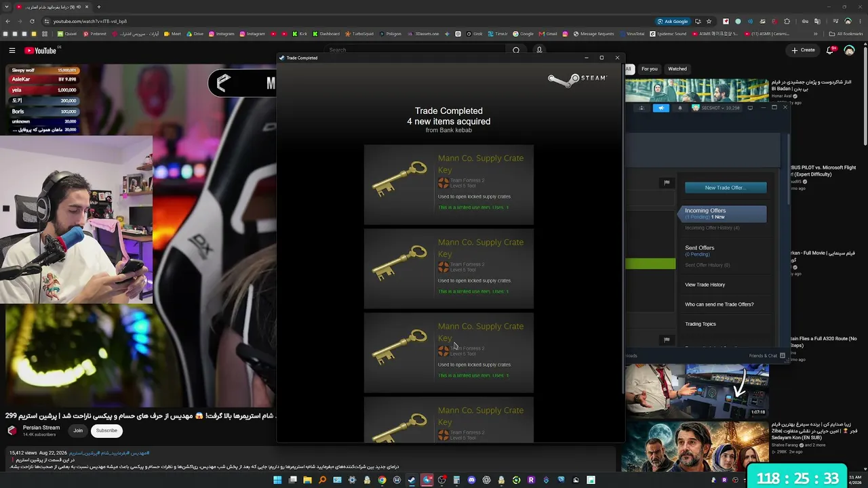
Task: Open Google Chrome from the taskbar
Action: (x=382, y=480)
